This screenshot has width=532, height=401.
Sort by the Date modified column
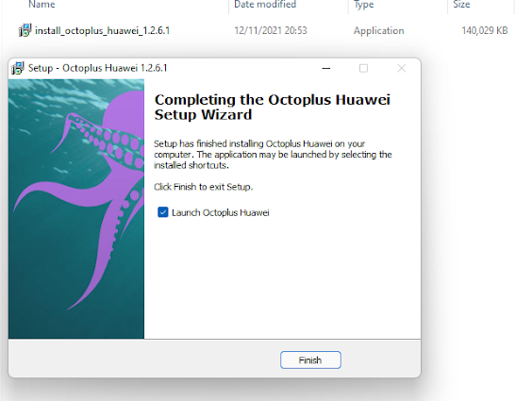click(265, 5)
